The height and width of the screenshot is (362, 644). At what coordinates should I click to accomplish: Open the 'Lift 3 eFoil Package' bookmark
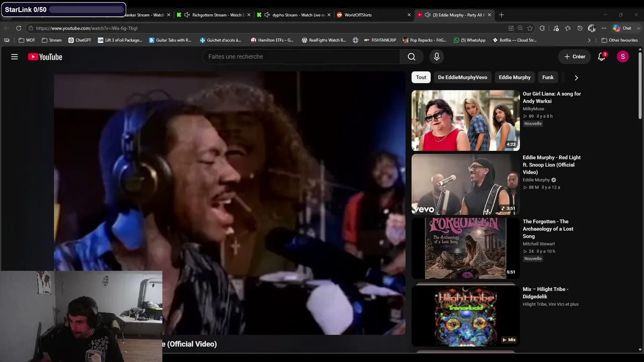[120, 40]
